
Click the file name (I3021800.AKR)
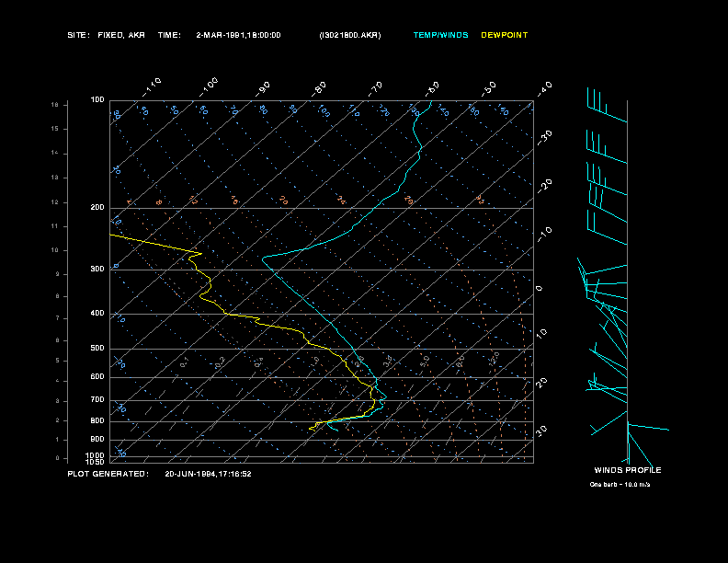(x=350, y=35)
